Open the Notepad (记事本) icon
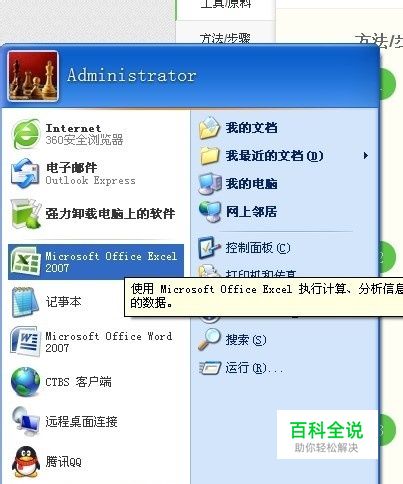 (x=24, y=302)
